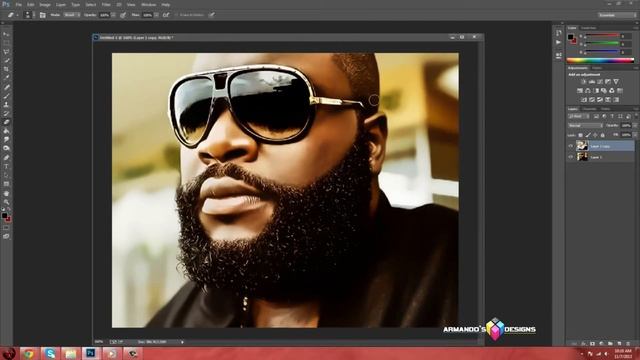
Task: Open the Filter menu
Action: tap(106, 4)
